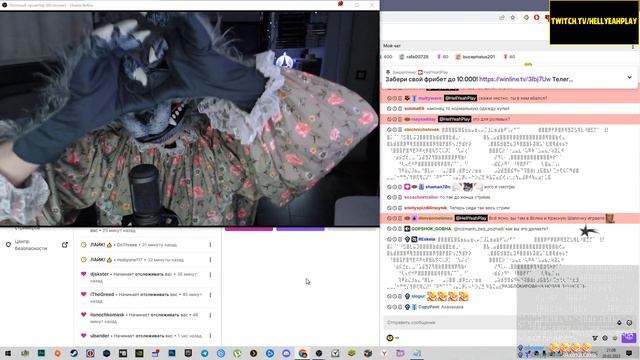Click the purple button below the video
Screen dimensions: 640x360
pos(300,229)
